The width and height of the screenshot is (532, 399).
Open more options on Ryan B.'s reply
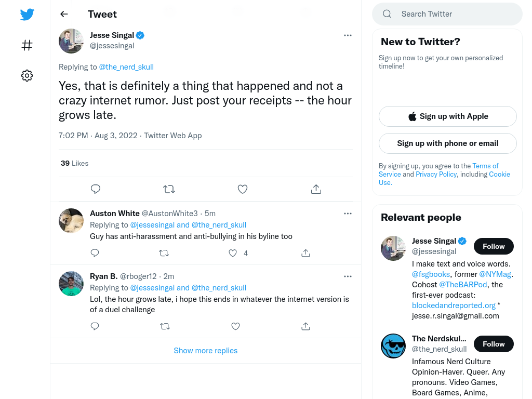click(x=348, y=276)
